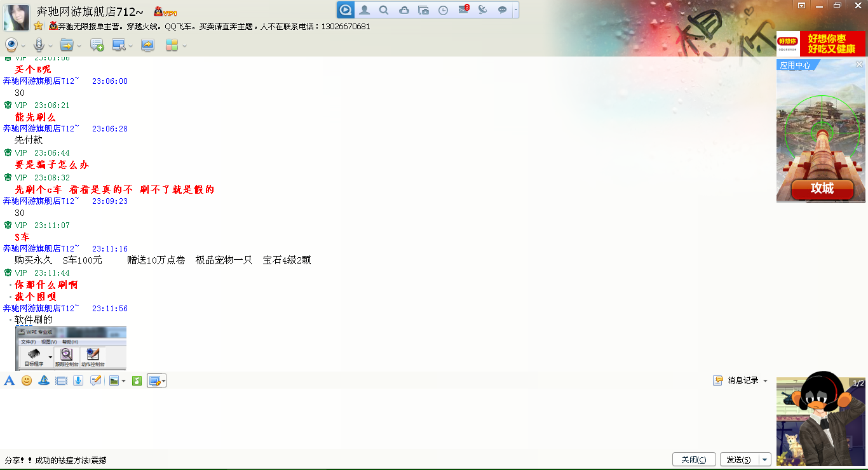Screen dimensions: 868x470
Task: Open the cloud icon in top panel
Action: 404,10
